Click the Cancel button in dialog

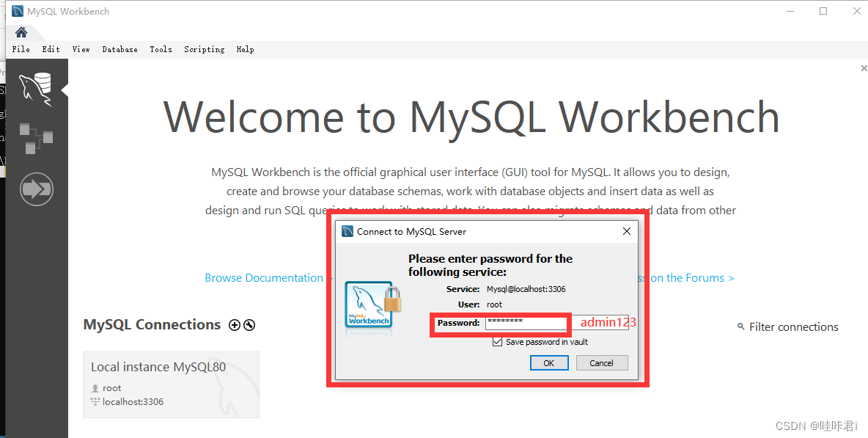pyautogui.click(x=602, y=363)
